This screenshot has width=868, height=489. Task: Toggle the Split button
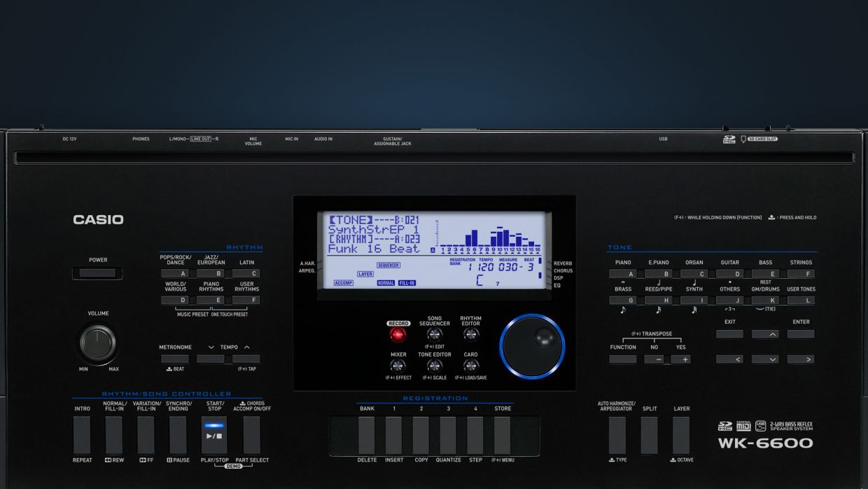tap(650, 435)
